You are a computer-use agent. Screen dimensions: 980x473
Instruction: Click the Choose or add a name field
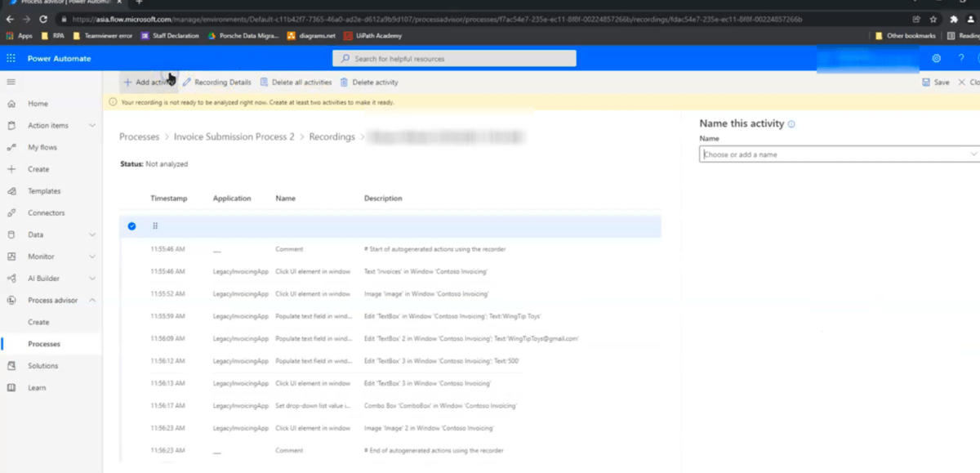(x=839, y=154)
